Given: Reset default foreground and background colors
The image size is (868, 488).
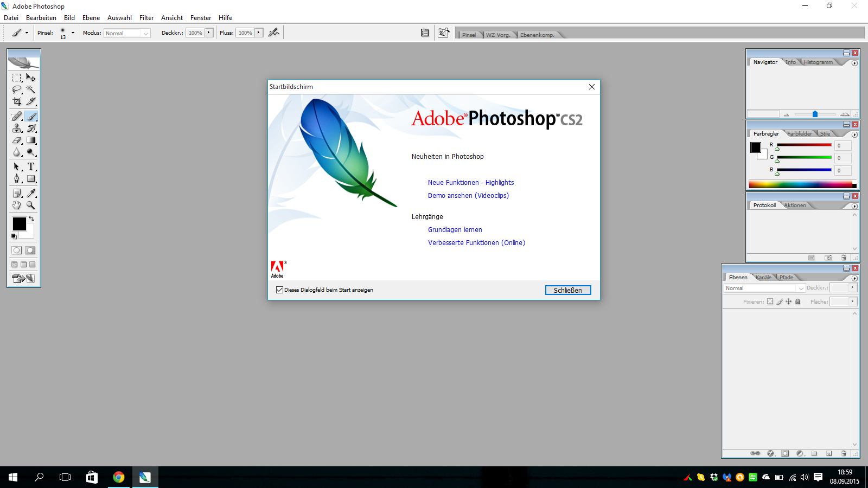Looking at the screenshot, I should [x=14, y=236].
